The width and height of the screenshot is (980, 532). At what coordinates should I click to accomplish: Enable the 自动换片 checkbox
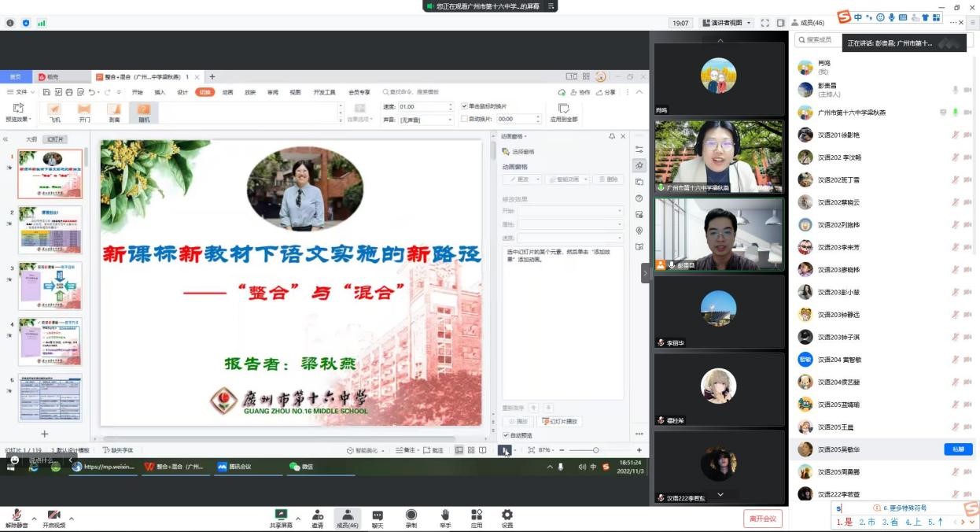click(465, 119)
